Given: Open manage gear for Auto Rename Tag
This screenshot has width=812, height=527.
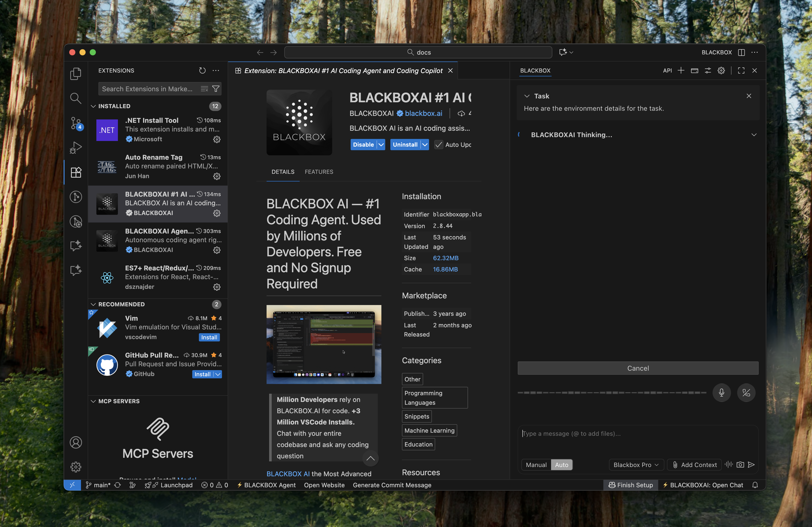Looking at the screenshot, I should 217,176.
